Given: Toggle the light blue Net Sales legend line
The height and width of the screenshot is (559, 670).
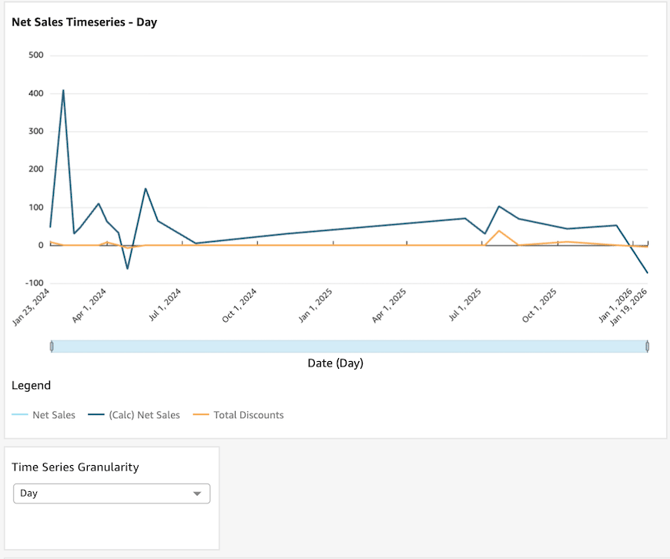Looking at the screenshot, I should pyautogui.click(x=19, y=415).
